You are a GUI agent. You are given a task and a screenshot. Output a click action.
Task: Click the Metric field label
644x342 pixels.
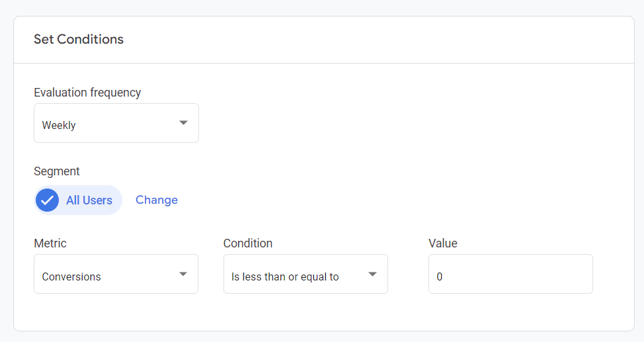(50, 243)
